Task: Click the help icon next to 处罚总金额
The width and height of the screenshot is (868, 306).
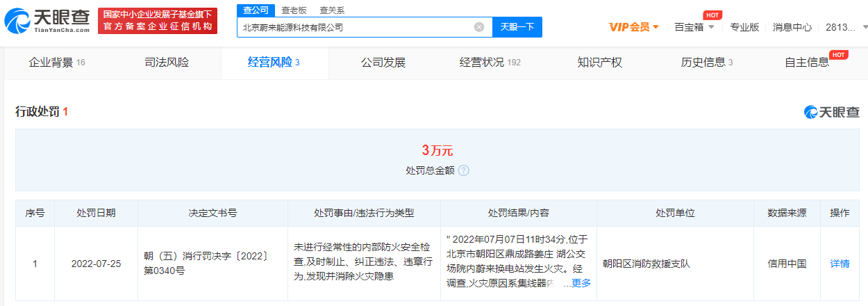Action: [463, 170]
